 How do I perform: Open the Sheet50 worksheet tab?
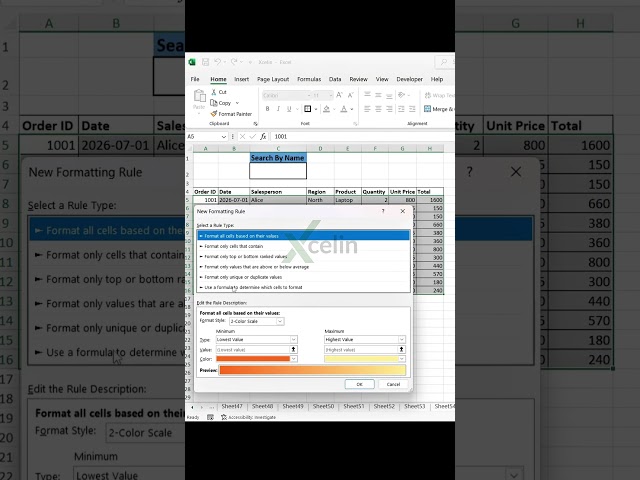[323, 406]
